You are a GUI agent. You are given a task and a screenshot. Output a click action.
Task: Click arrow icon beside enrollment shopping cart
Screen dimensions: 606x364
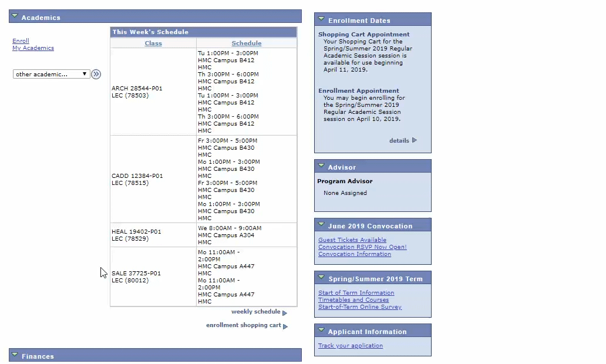(x=285, y=326)
